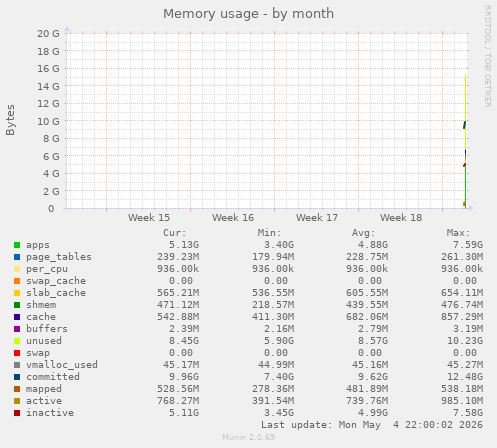Viewport: 497px width, 448px height.
Task: Select the 'slab_cache' legend label
Action: click(56, 293)
